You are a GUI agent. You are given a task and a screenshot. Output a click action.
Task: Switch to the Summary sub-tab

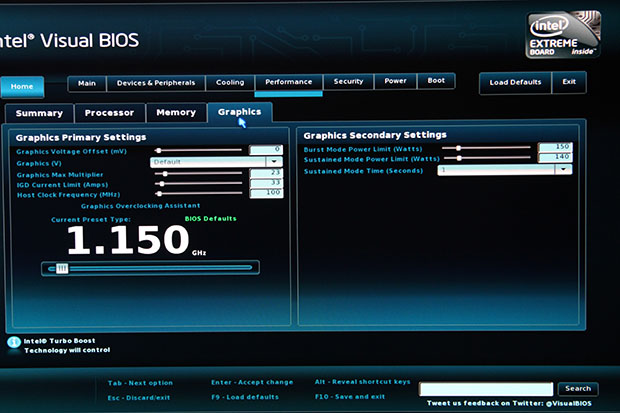(x=39, y=114)
